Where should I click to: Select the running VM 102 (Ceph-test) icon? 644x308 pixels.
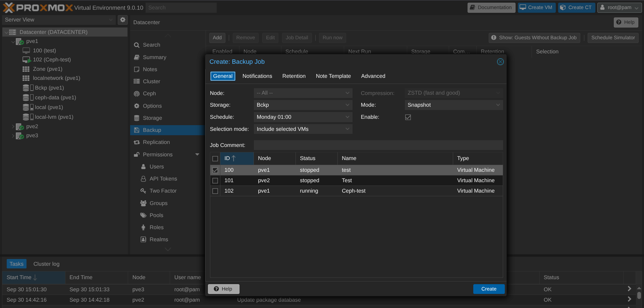(x=26, y=60)
